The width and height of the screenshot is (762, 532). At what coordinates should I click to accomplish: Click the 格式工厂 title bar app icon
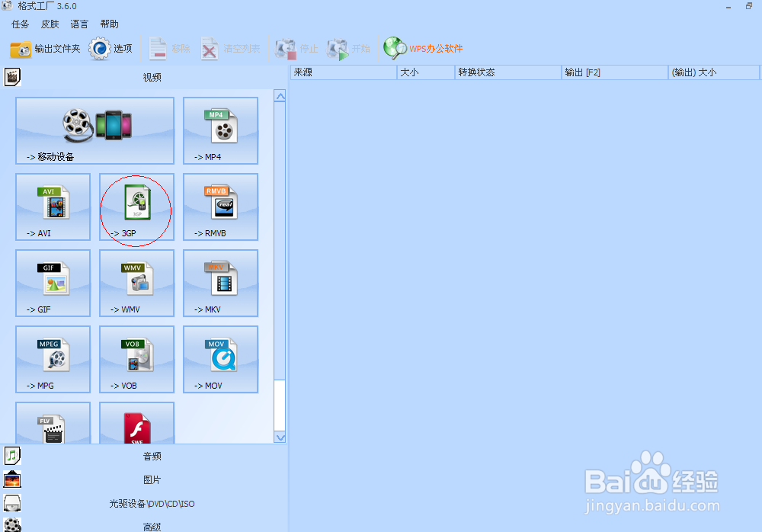(7, 6)
